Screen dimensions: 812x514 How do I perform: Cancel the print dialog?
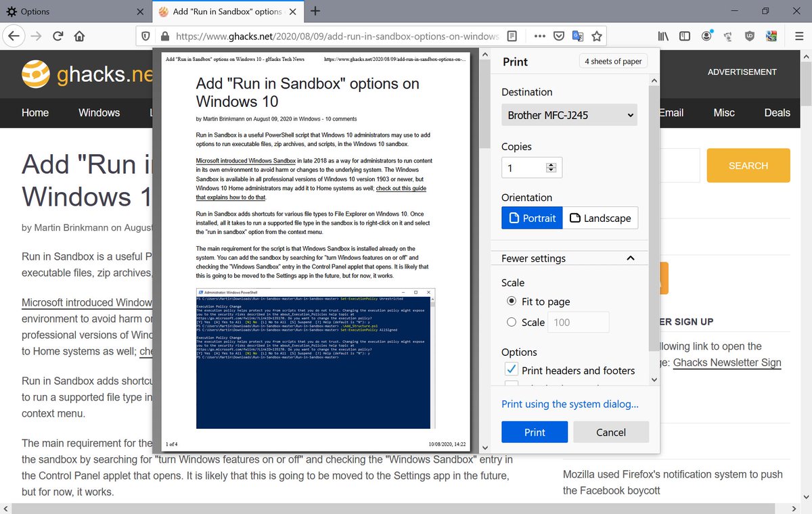click(x=611, y=432)
